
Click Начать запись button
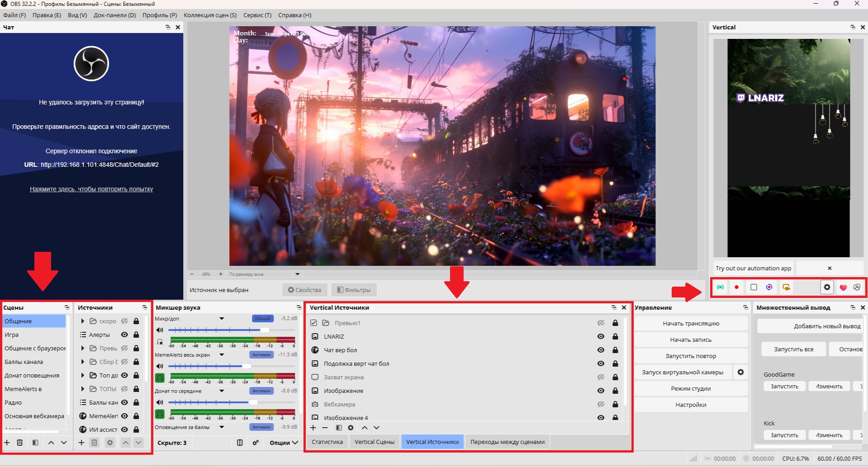point(691,340)
